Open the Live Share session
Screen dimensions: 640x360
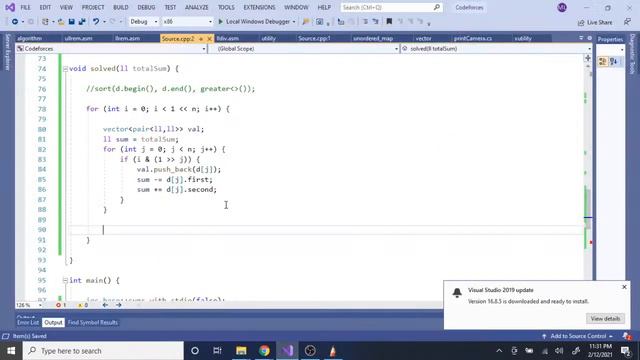pyautogui.click(x=595, y=22)
